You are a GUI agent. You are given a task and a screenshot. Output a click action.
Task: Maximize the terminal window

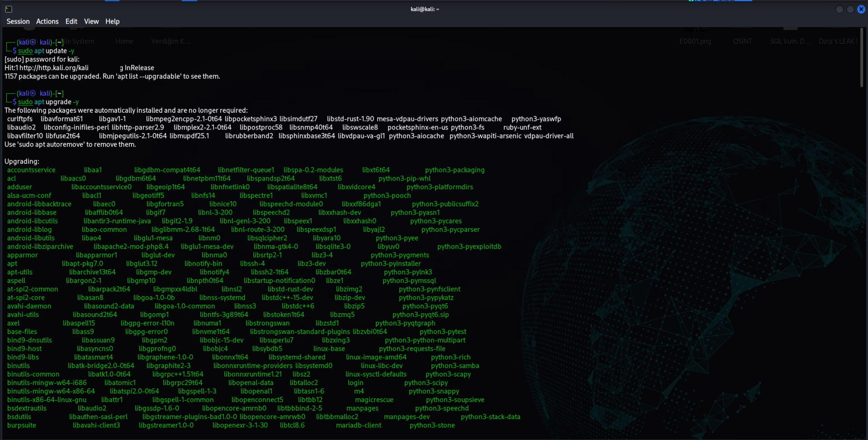point(850,9)
